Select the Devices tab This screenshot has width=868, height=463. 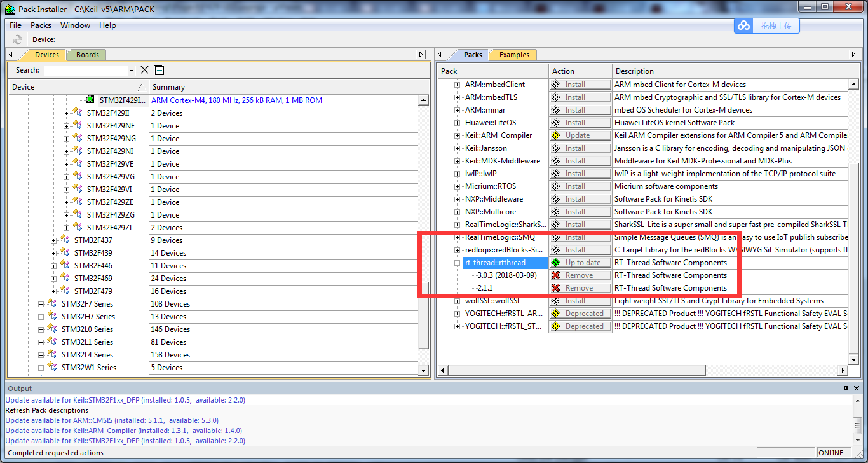click(x=46, y=55)
